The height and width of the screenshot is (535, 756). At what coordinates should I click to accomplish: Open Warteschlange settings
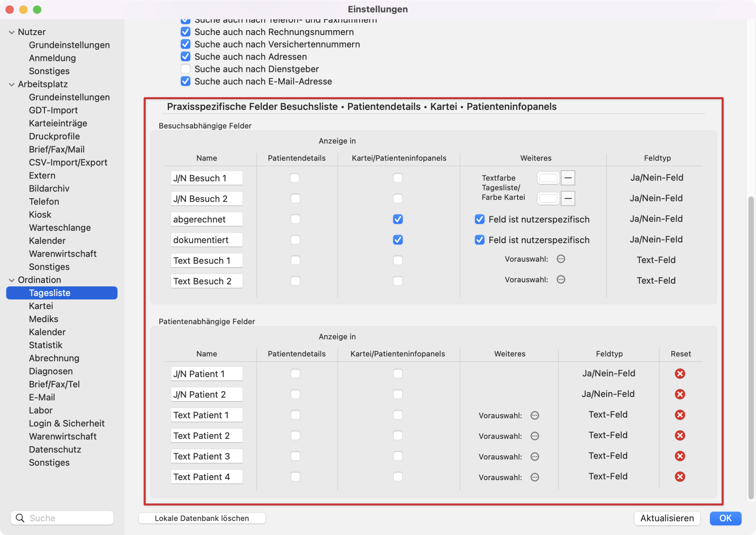click(x=60, y=228)
